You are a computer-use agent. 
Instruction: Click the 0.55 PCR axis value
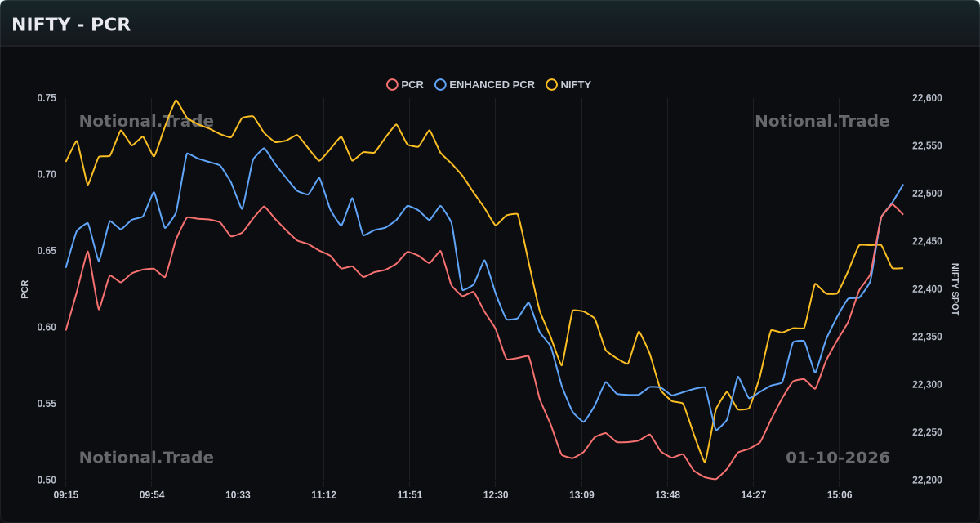[x=47, y=404]
